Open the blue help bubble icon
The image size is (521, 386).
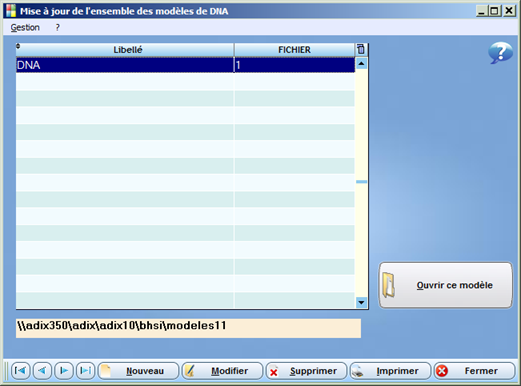(500, 53)
